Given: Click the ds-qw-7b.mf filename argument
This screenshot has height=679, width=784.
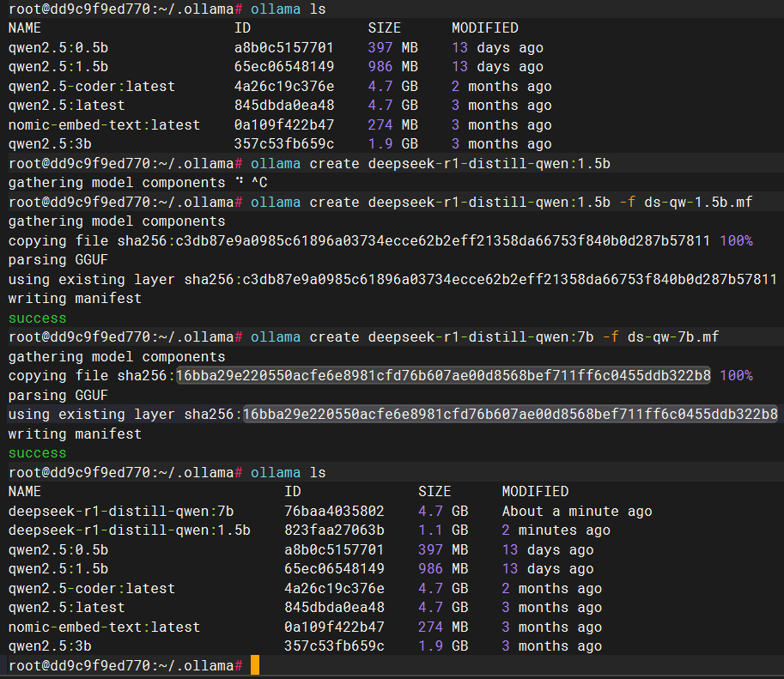Looking at the screenshot, I should coord(673,337).
